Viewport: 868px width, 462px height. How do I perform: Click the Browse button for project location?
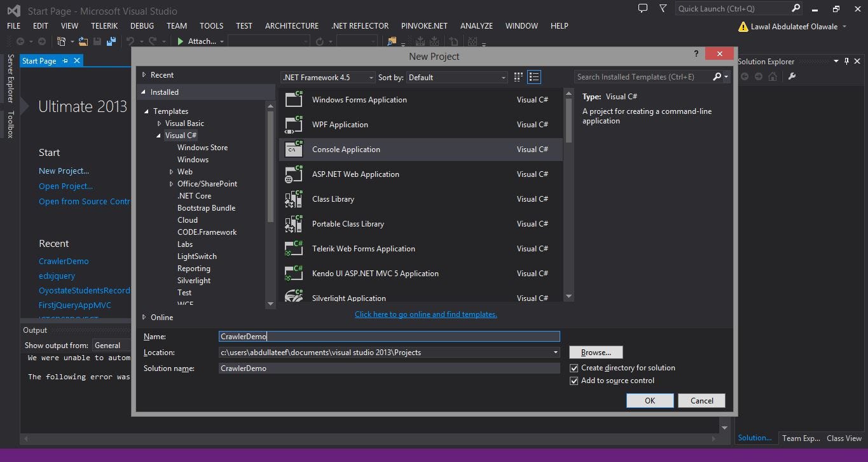595,352
